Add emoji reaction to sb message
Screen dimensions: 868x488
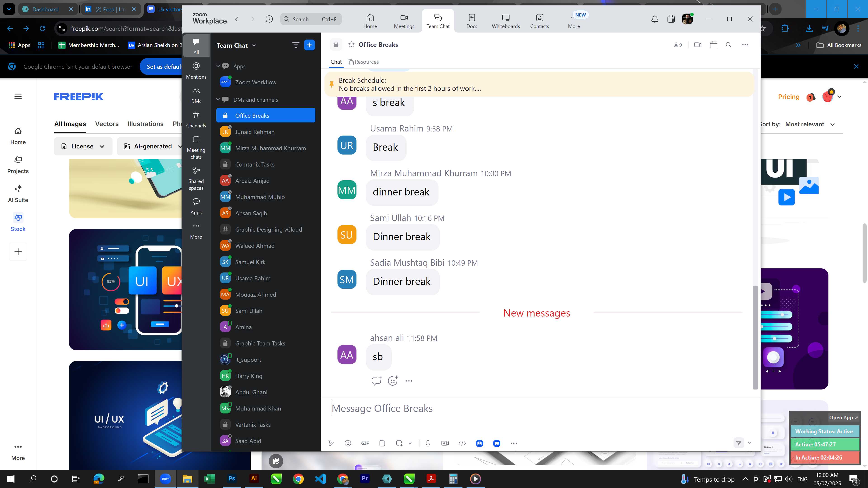click(x=393, y=381)
